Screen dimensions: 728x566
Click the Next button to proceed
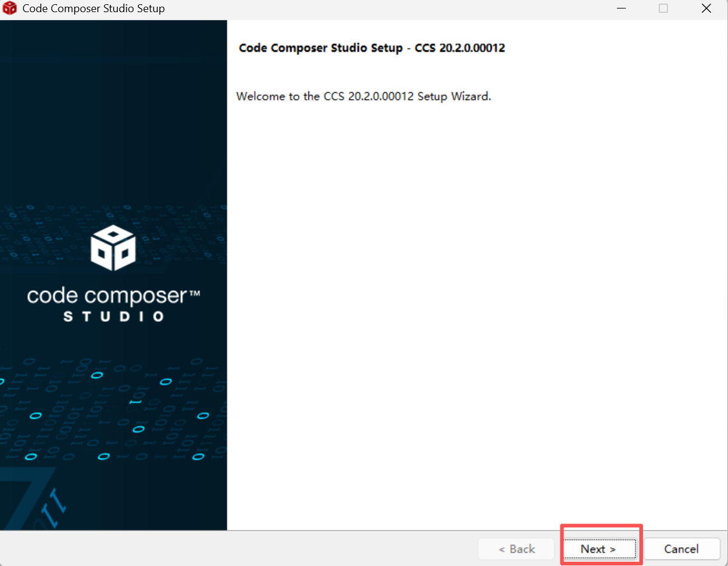pyautogui.click(x=599, y=549)
